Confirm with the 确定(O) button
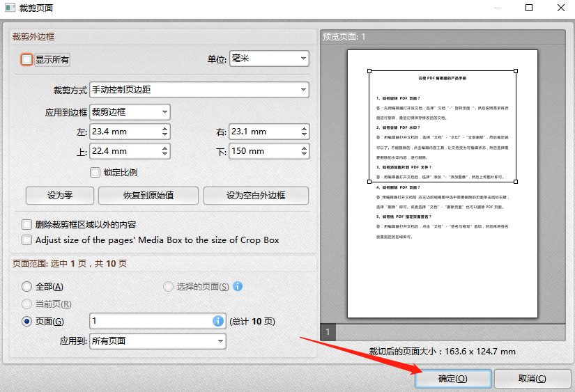The height and width of the screenshot is (392, 575). point(453,379)
